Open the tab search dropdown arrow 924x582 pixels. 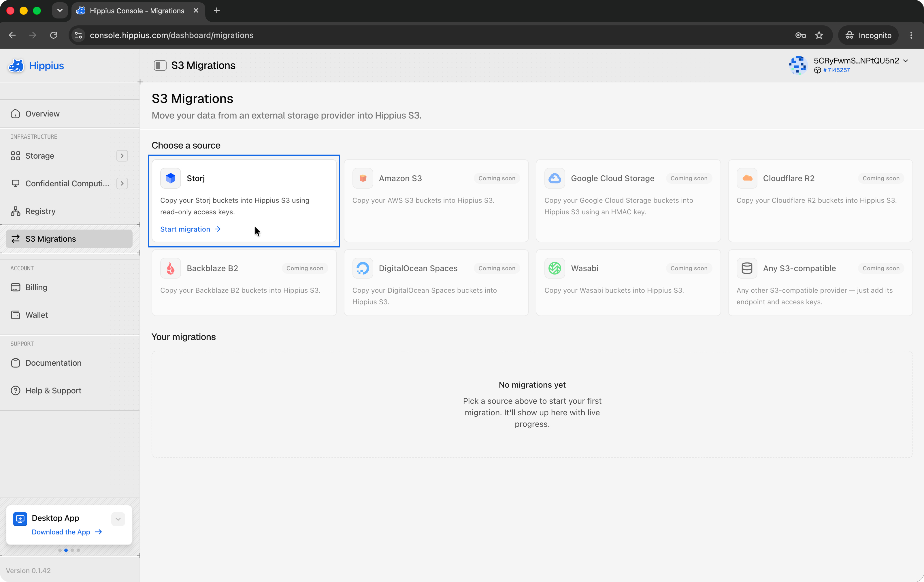coord(60,11)
